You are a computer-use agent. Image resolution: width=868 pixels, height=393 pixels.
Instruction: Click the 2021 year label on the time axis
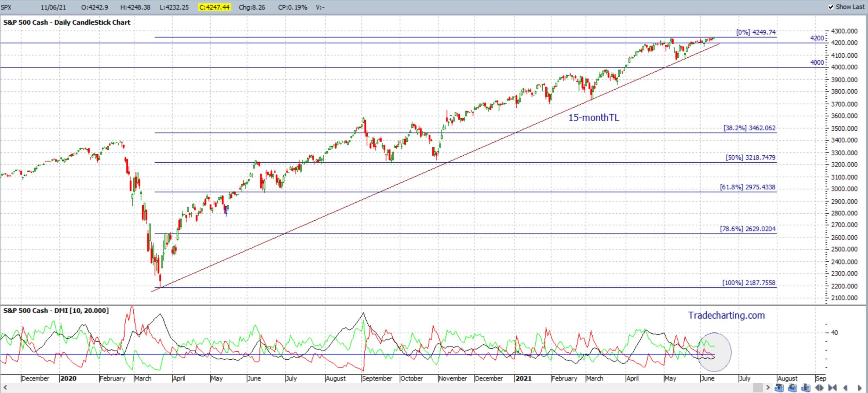[523, 378]
